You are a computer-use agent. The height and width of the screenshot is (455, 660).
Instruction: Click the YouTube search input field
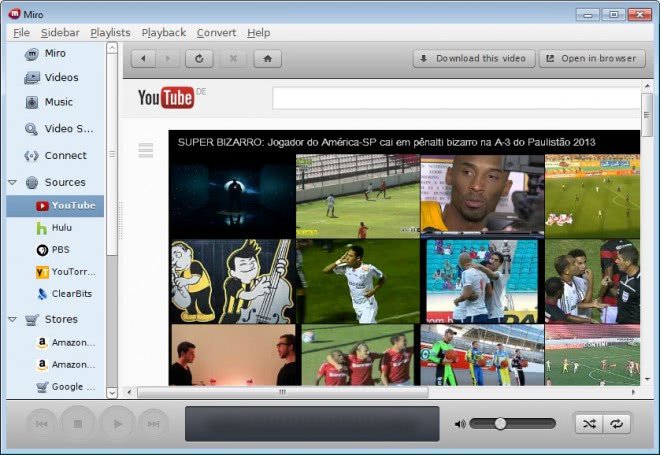tap(456, 98)
